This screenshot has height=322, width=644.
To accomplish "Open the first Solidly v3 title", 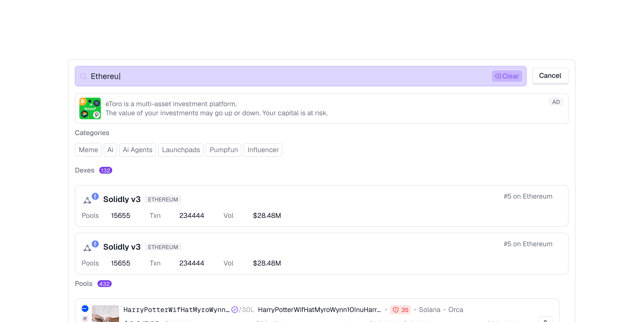I will point(122,199).
